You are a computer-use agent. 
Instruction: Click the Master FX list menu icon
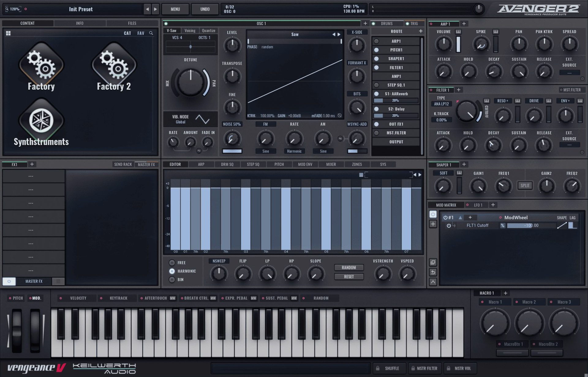pos(58,281)
